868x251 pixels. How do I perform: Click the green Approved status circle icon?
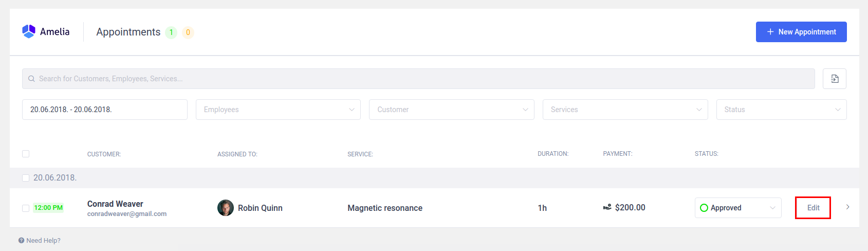click(x=704, y=208)
